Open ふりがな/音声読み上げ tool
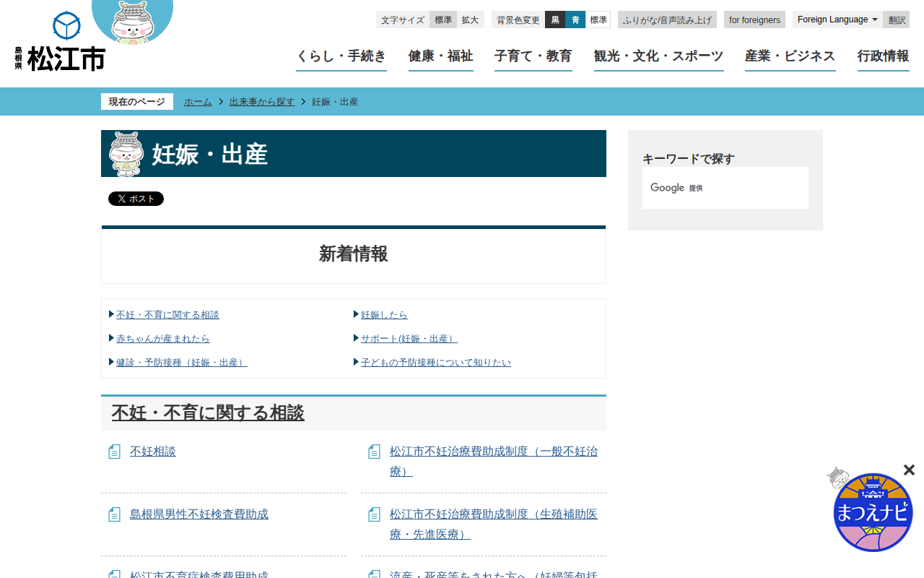 click(x=667, y=20)
